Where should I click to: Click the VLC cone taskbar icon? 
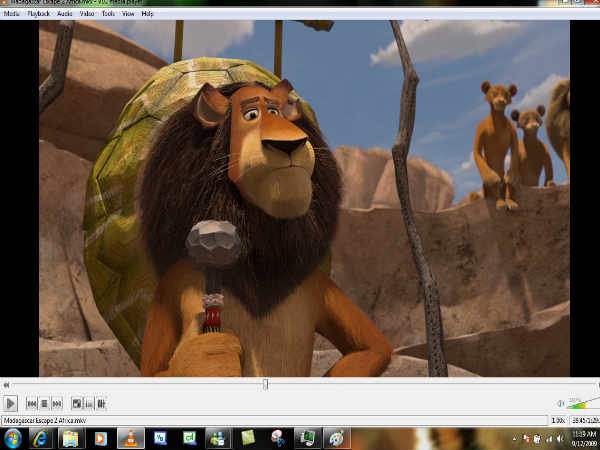(x=128, y=438)
